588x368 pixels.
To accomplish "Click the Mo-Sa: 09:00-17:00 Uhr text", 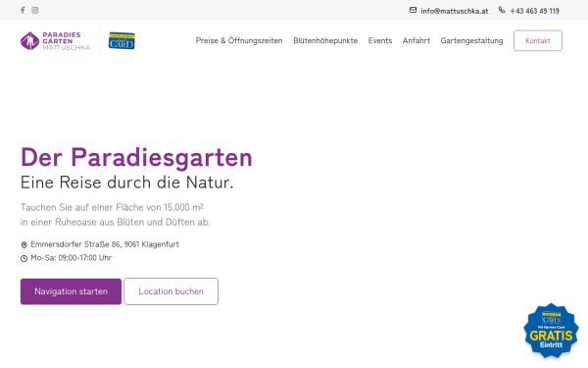I will (72, 258).
